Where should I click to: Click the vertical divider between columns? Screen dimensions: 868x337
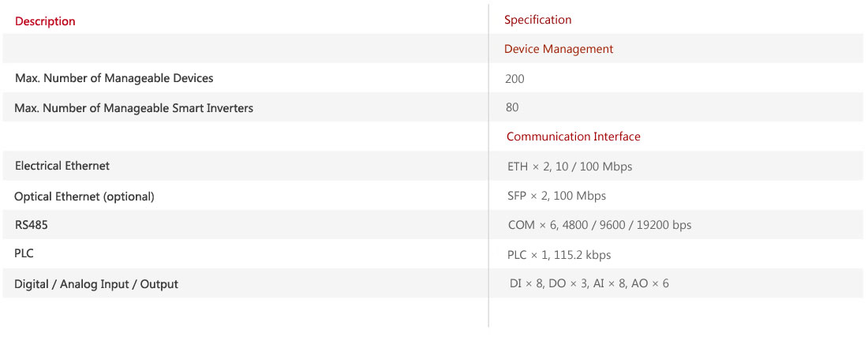tap(488, 166)
